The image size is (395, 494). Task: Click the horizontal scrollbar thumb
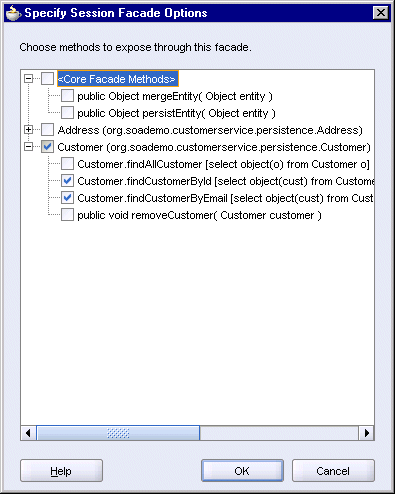tap(118, 433)
